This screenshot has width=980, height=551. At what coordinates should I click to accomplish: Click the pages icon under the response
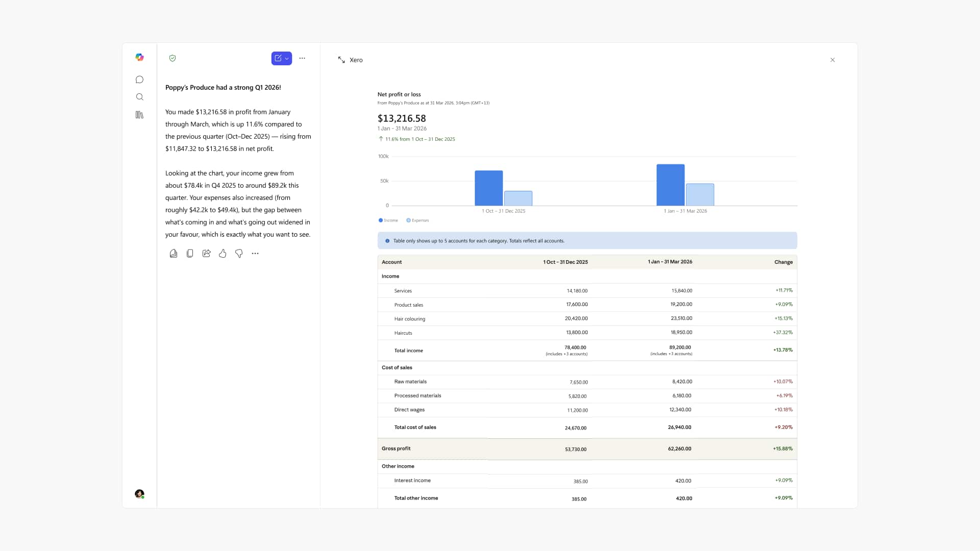click(174, 254)
